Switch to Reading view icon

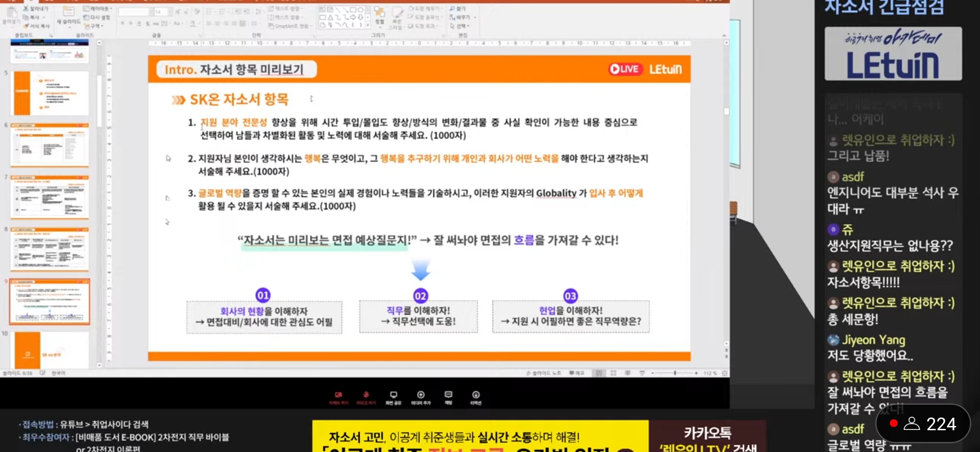coord(627,373)
